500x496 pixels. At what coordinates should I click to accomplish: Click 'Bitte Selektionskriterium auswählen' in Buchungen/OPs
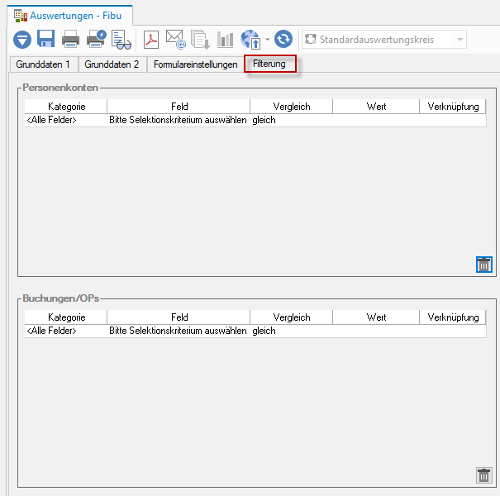point(178,331)
